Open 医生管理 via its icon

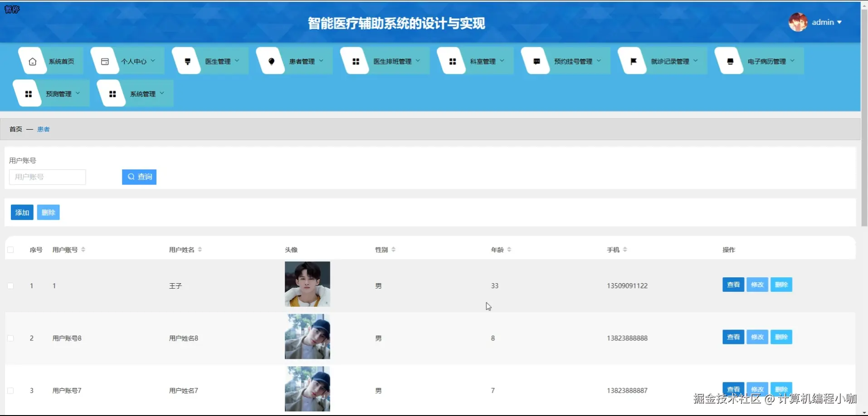[186, 60]
